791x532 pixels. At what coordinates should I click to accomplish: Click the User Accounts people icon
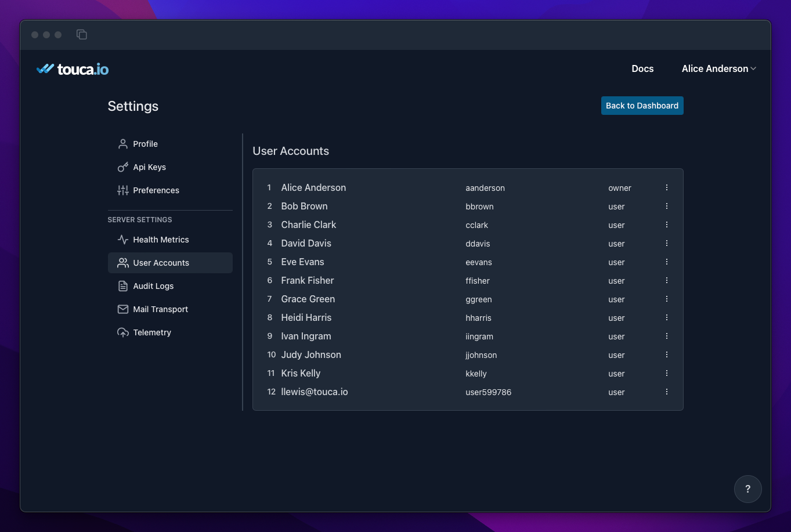pyautogui.click(x=123, y=263)
